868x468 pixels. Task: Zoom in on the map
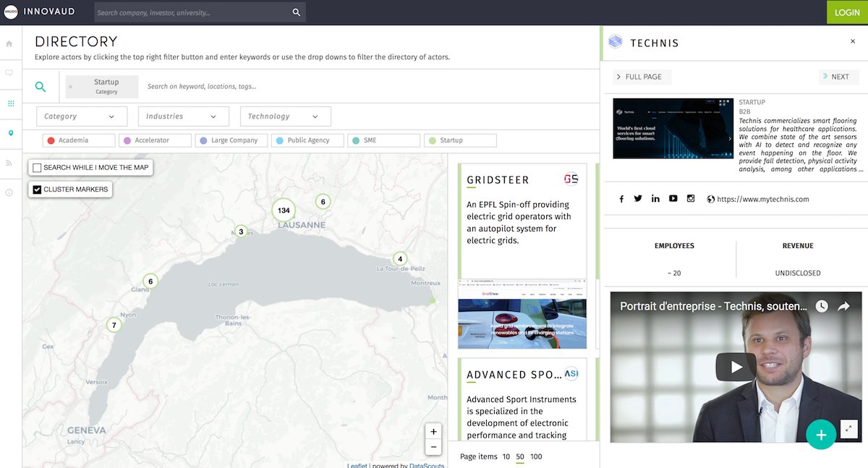click(433, 432)
